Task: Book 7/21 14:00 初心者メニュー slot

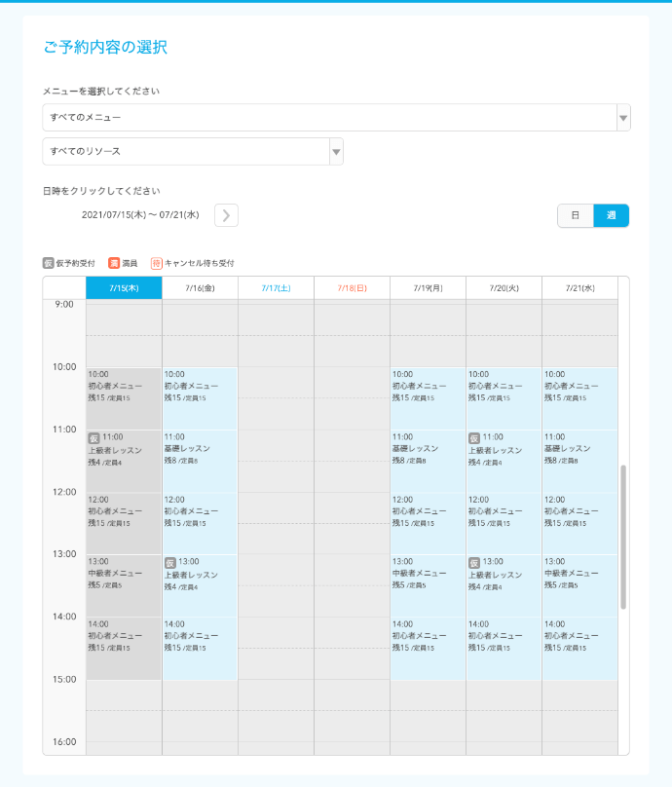Action: (x=580, y=649)
